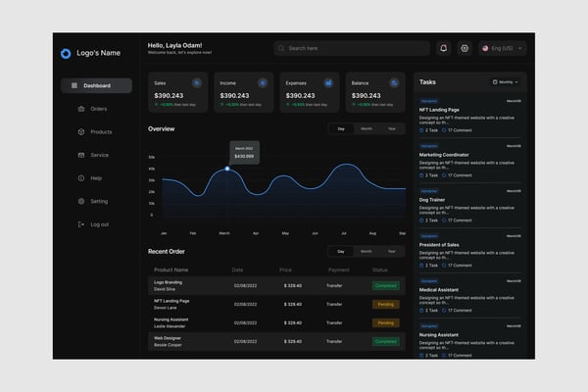The image size is (588, 392).
Task: Open the President of Sales task
Action: click(x=439, y=245)
